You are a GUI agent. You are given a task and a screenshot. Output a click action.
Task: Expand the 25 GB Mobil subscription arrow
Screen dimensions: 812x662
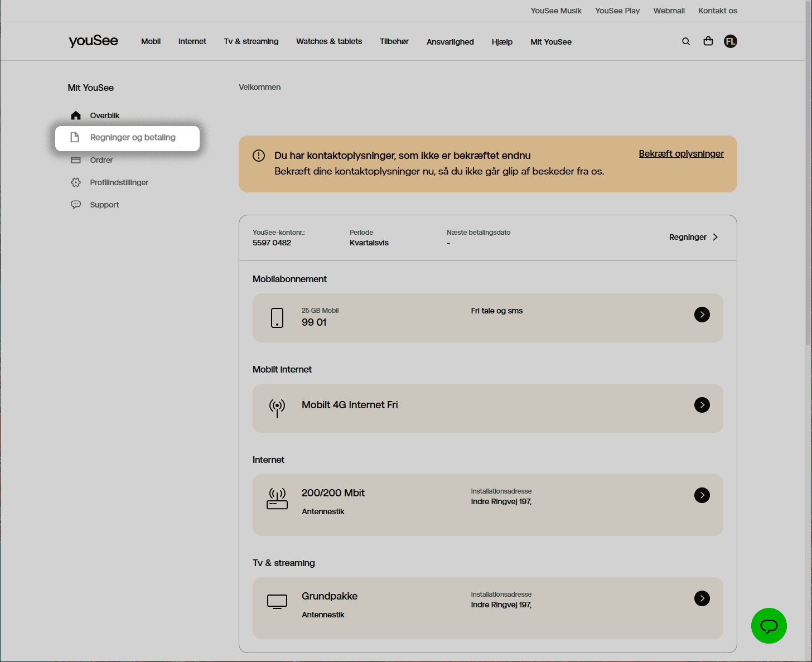click(x=702, y=315)
